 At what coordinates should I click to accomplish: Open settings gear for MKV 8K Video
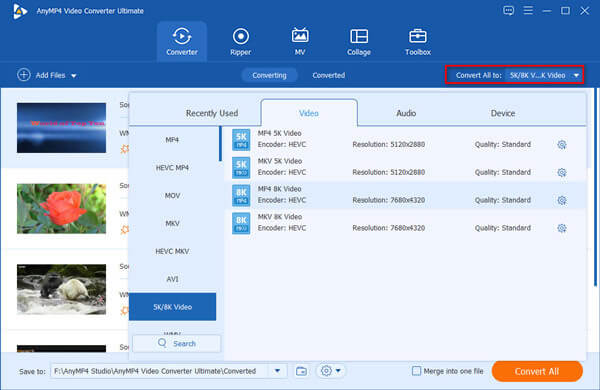tap(562, 228)
